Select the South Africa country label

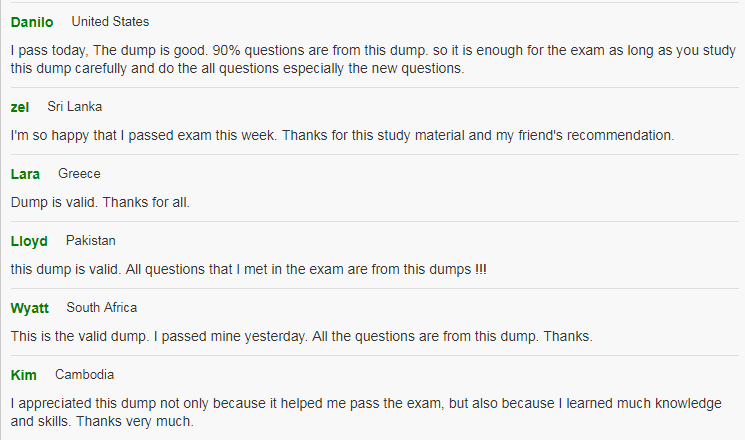[102, 307]
